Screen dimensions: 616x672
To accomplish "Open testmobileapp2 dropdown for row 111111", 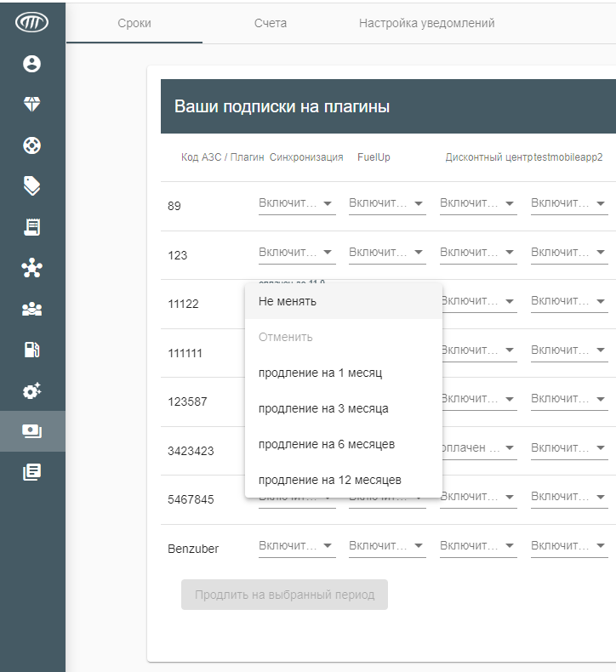I will 569,350.
